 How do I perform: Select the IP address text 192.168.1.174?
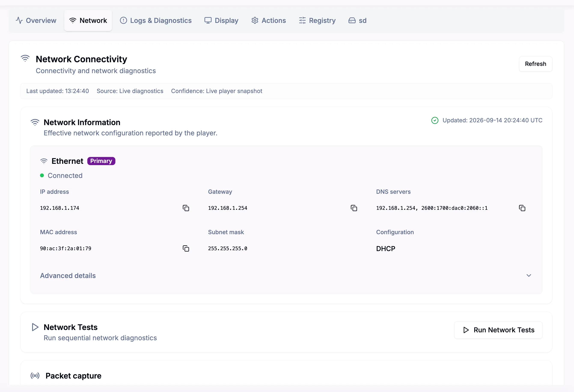pyautogui.click(x=59, y=208)
